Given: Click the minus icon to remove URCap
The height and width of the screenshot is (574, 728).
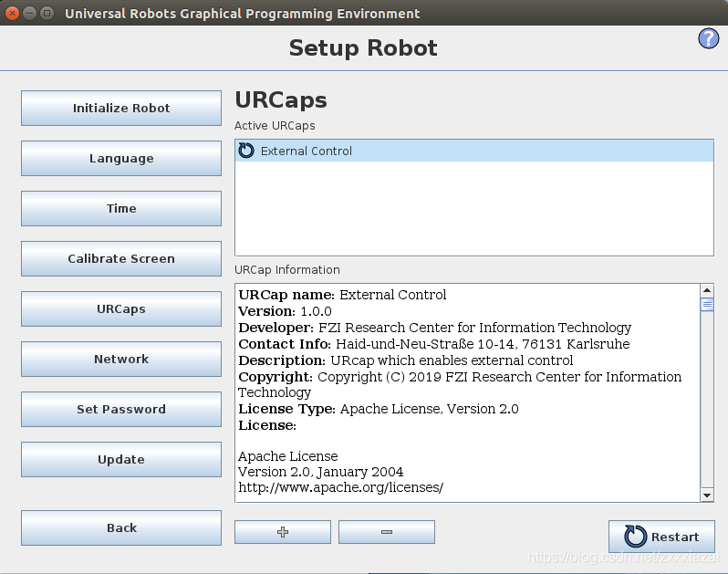Looking at the screenshot, I should [x=386, y=532].
